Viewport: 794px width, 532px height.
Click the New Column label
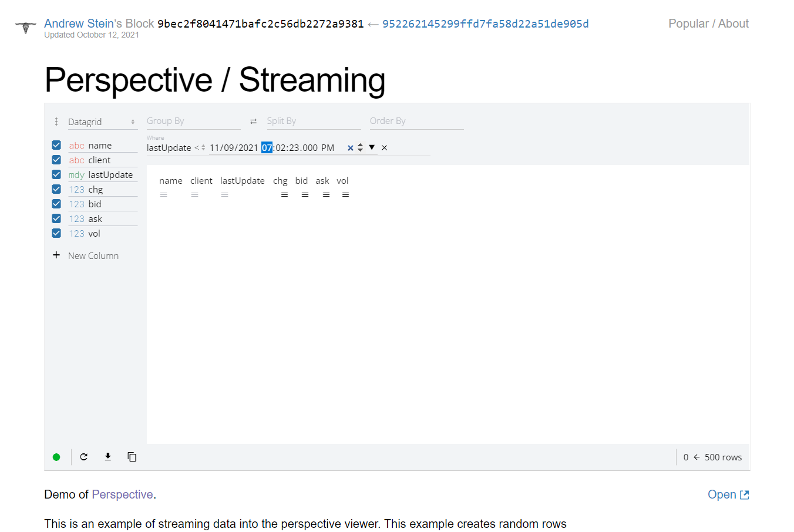tap(93, 256)
